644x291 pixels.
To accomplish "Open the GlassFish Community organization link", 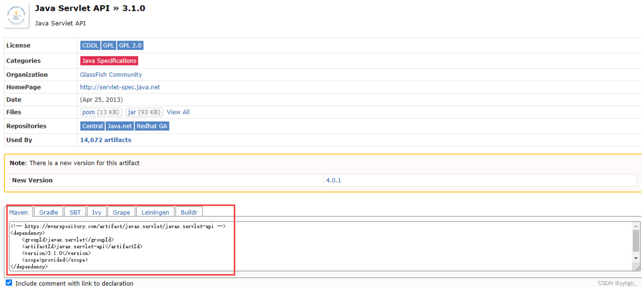I will click(111, 74).
